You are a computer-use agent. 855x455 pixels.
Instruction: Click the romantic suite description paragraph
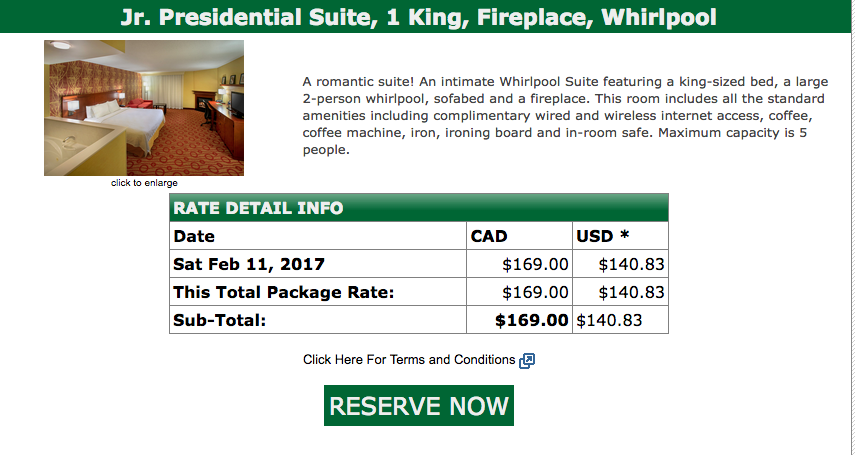(563, 115)
